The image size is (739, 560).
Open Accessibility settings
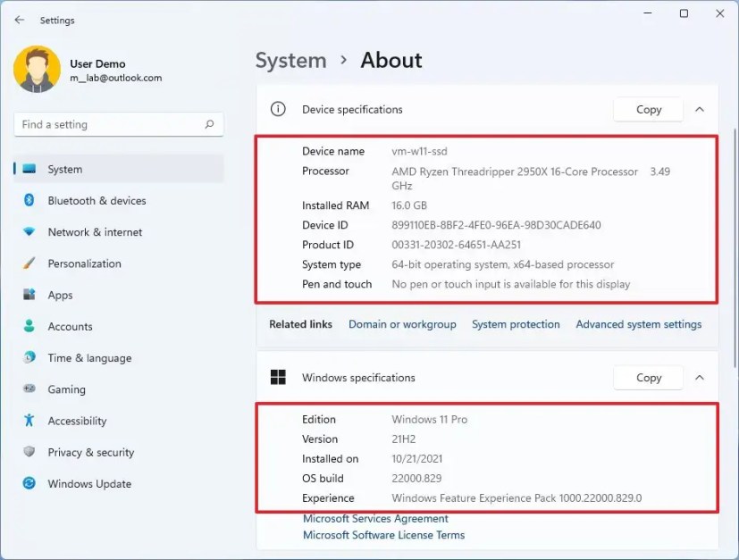coord(119,421)
